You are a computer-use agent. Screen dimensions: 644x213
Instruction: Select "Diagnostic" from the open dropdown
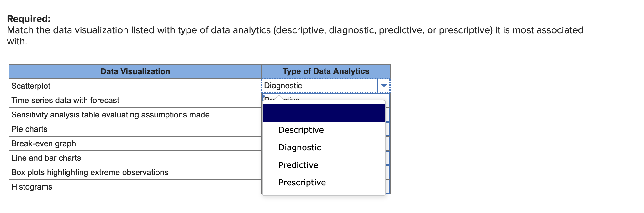299,147
